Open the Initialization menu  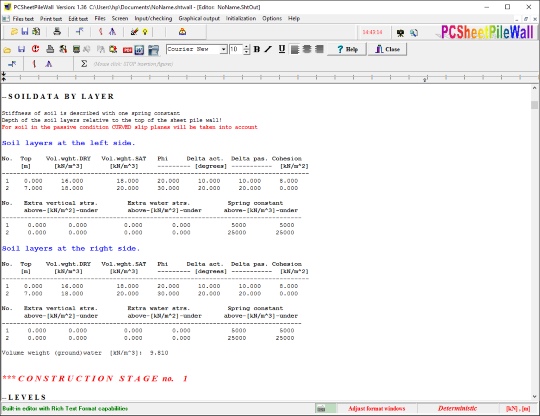tap(241, 19)
